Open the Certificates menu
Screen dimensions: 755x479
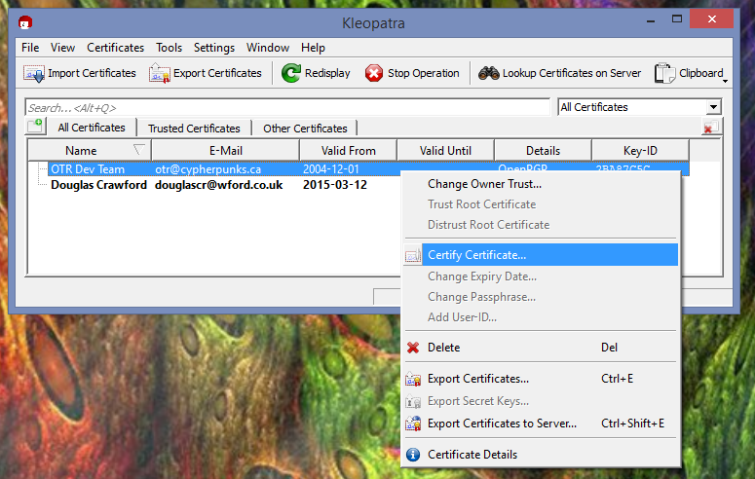click(x=115, y=48)
